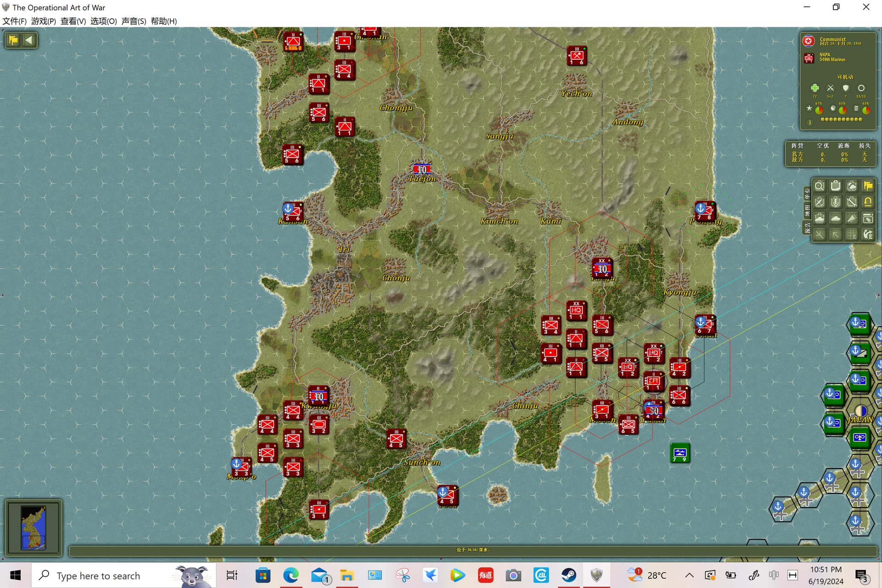Screen dimensions: 882x588
Task: Click the green cross health icon
Action: pyautogui.click(x=815, y=88)
